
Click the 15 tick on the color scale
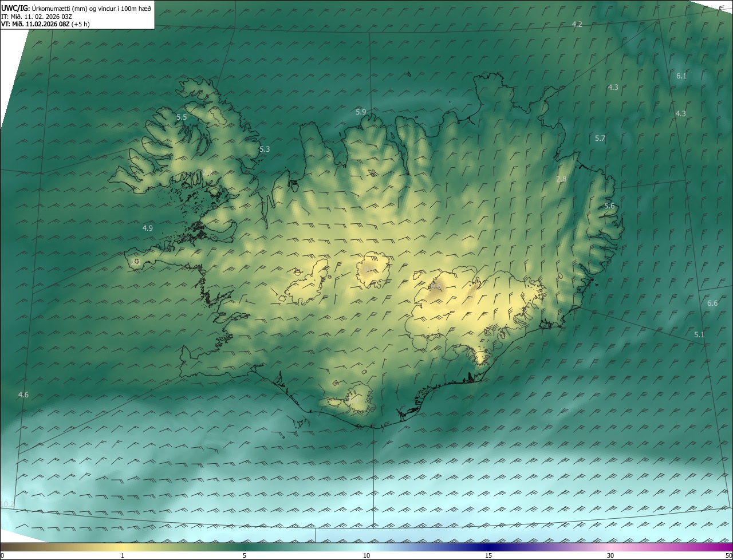tap(488, 555)
